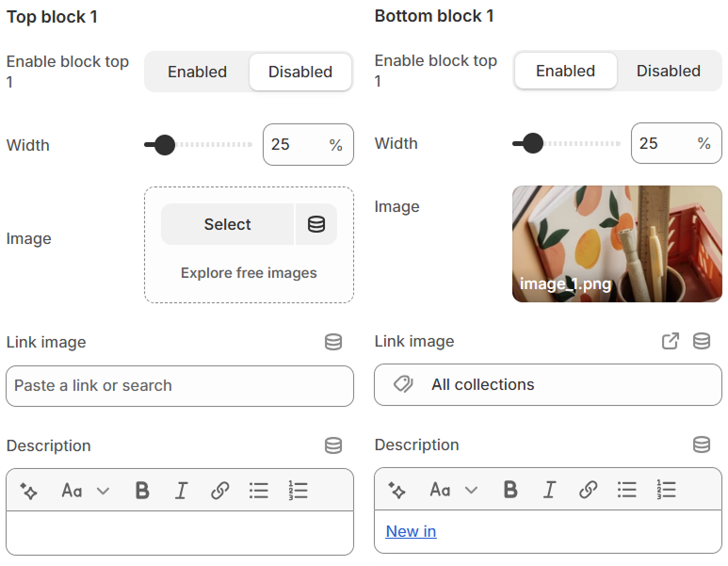Click the All collections link field
This screenshot has width=728, height=566.
coord(548,385)
